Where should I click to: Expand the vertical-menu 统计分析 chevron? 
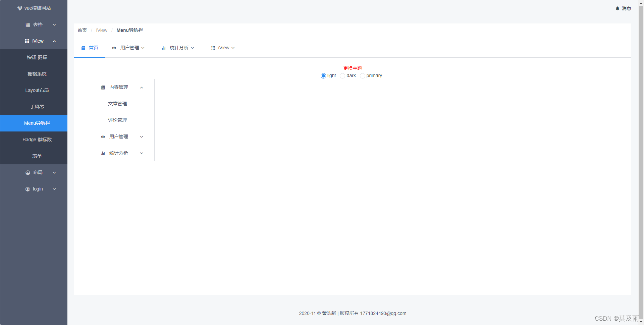(142, 153)
